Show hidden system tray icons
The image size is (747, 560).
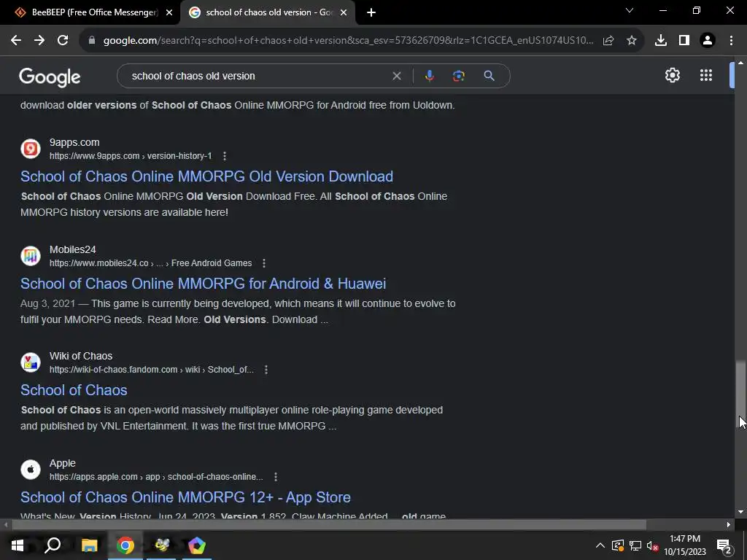coord(600,545)
